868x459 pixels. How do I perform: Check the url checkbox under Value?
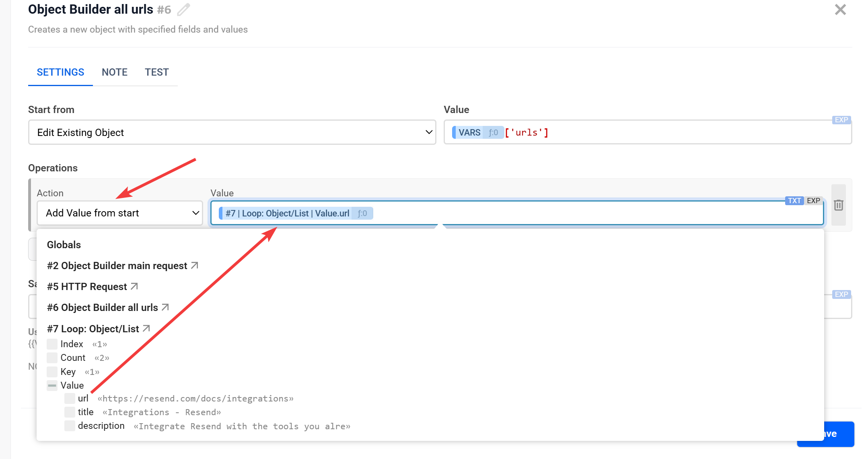pyautogui.click(x=70, y=398)
